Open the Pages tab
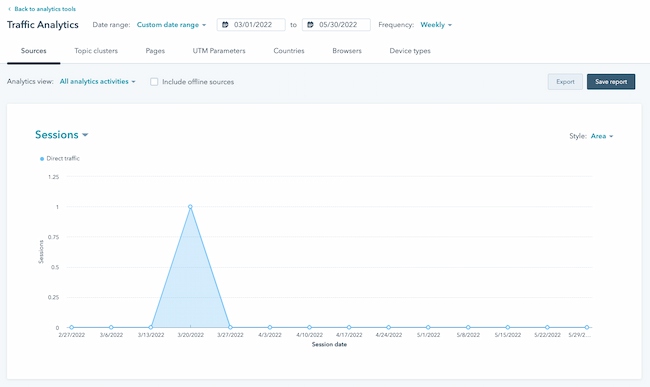 click(x=155, y=51)
